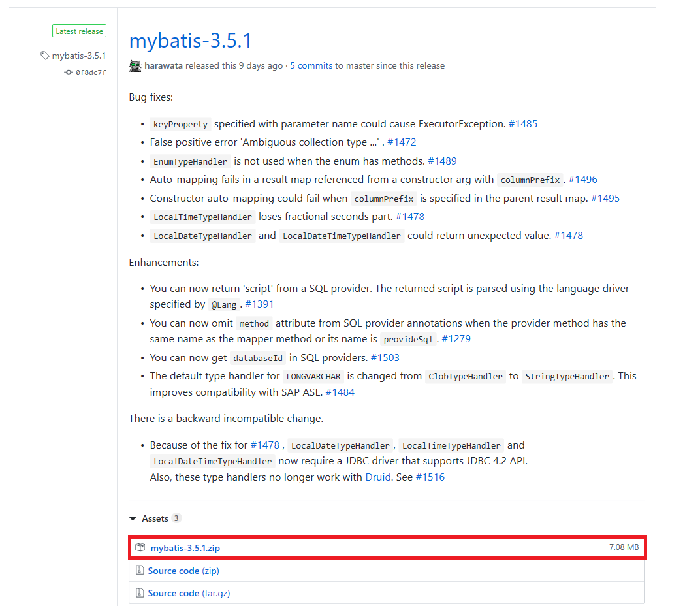Open issue #1503
The height and width of the screenshot is (606, 700).
click(x=385, y=358)
